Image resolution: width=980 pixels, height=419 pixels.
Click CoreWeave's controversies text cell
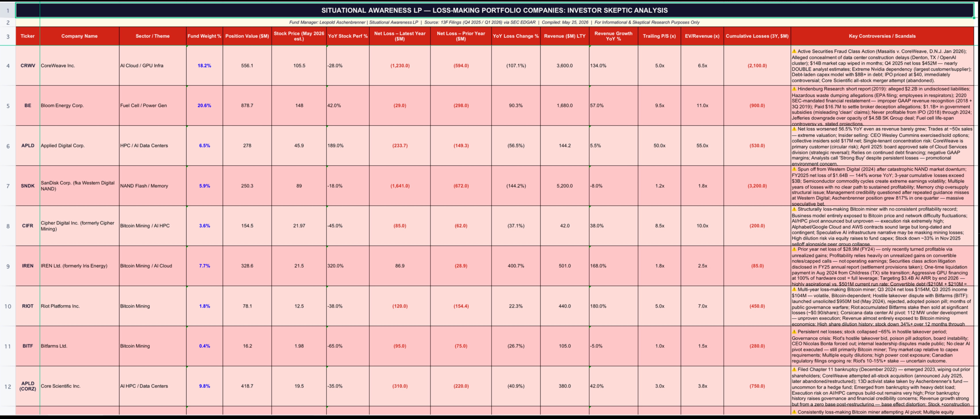click(x=882, y=66)
